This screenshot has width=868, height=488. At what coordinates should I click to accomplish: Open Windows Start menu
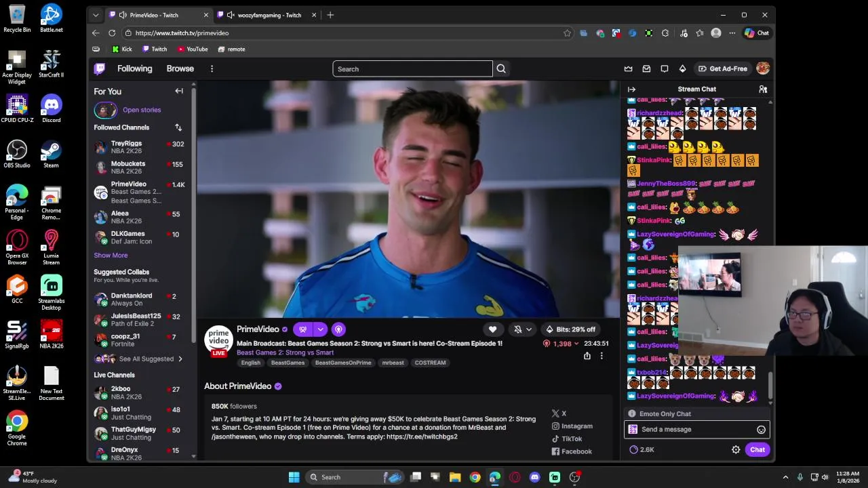point(294,477)
